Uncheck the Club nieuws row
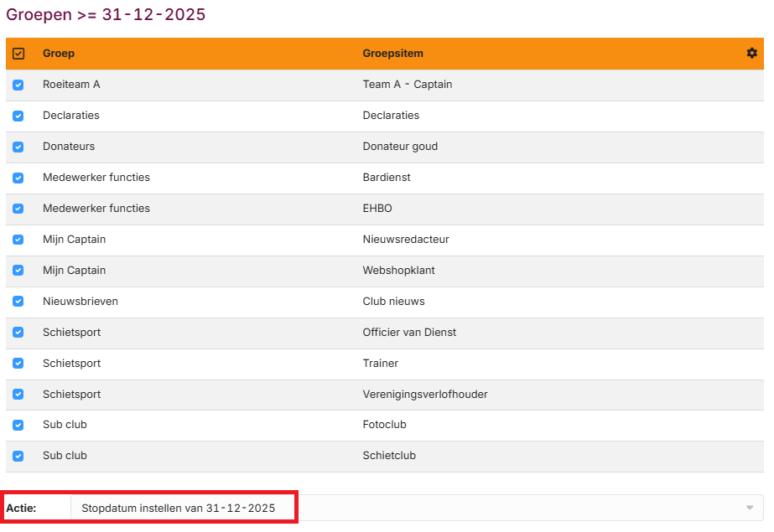Image resolution: width=774 pixels, height=532 pixels. tap(18, 302)
